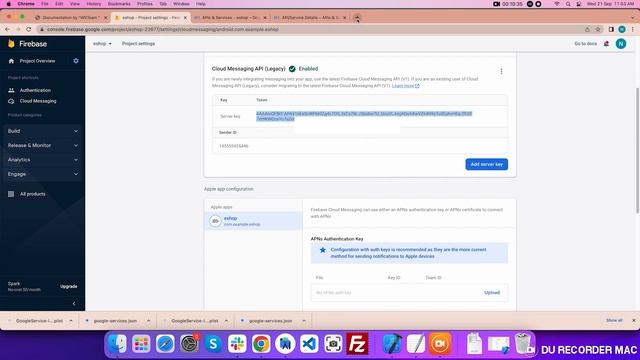The width and height of the screenshot is (640, 360).
Task: Expand the Build section
Action: pyautogui.click(x=42, y=131)
